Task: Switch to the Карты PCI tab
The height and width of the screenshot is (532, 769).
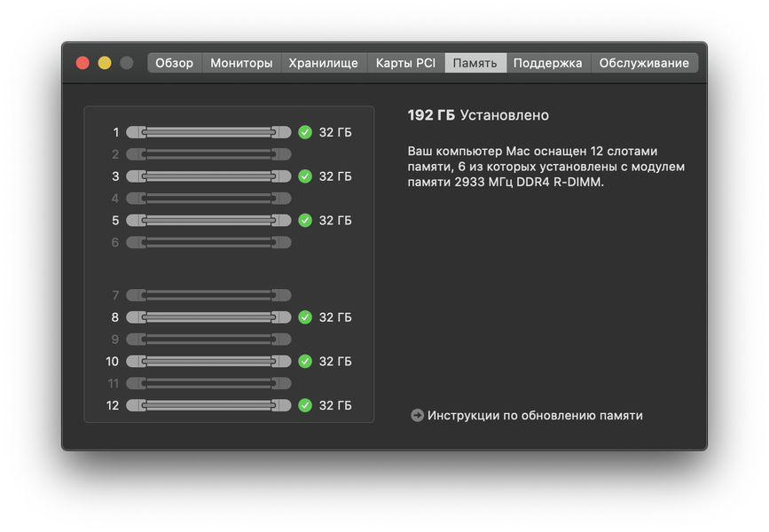Action: (405, 63)
